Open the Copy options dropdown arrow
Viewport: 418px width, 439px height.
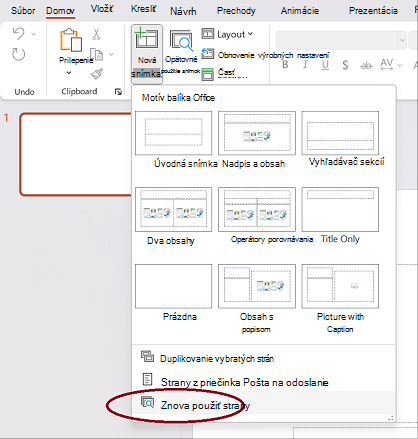(111, 54)
